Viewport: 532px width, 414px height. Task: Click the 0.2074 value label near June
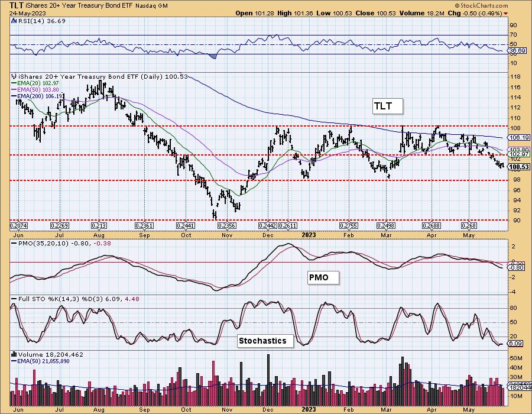19,226
